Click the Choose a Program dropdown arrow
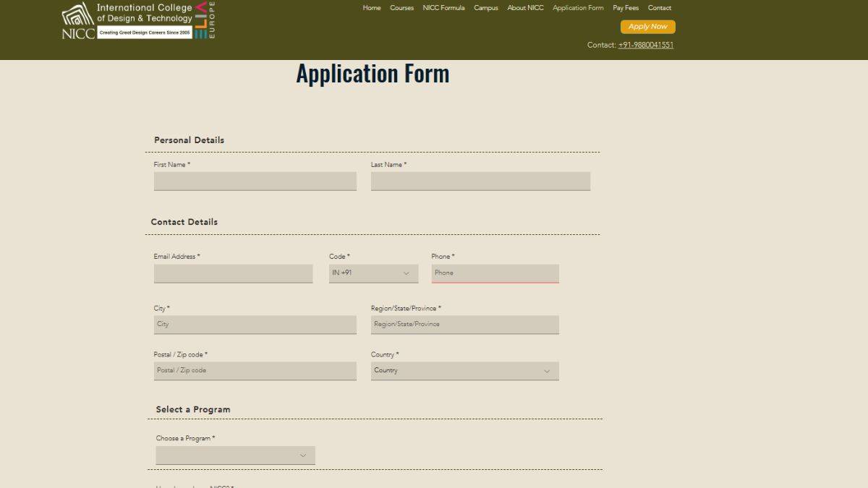Screen dimensions: 868x488 pyautogui.click(x=303, y=455)
